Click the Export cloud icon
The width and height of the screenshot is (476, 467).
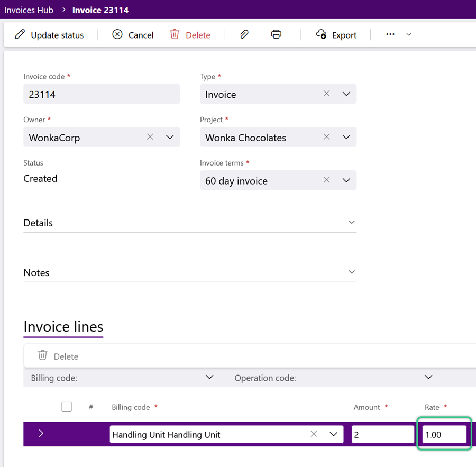pos(321,34)
